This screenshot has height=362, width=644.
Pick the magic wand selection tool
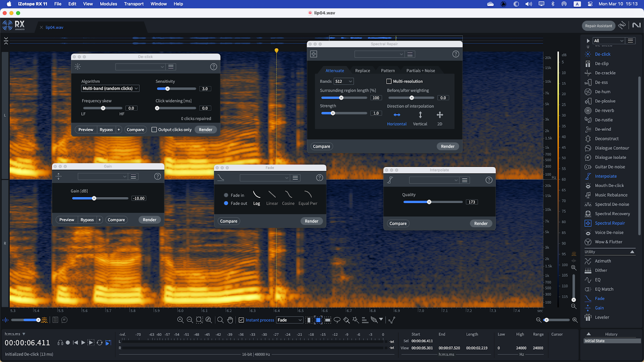(x=355, y=320)
